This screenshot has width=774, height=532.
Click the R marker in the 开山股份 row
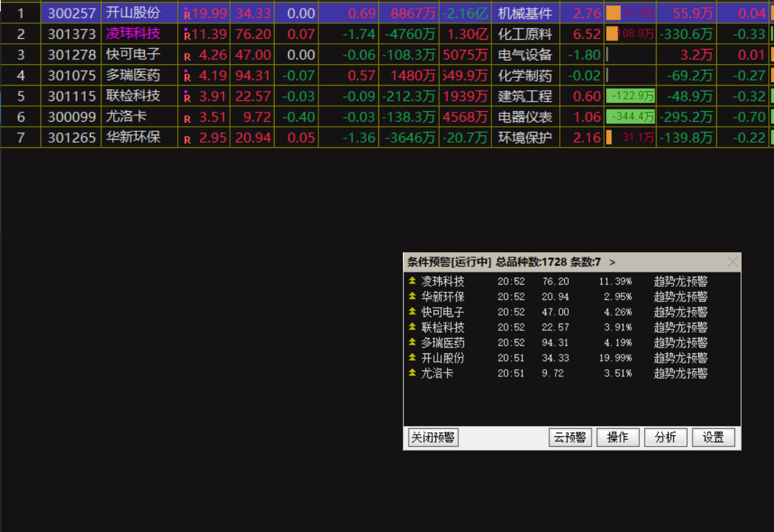coord(187,14)
